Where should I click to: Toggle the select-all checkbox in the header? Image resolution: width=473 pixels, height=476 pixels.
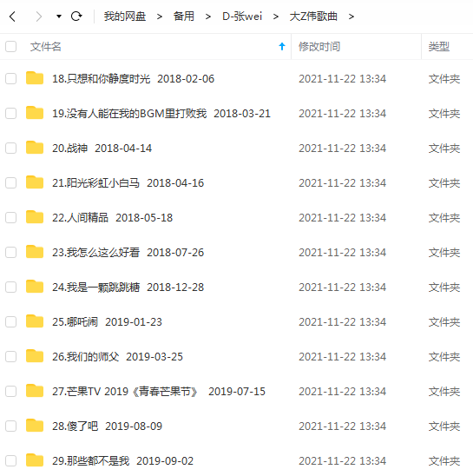tap(11, 46)
